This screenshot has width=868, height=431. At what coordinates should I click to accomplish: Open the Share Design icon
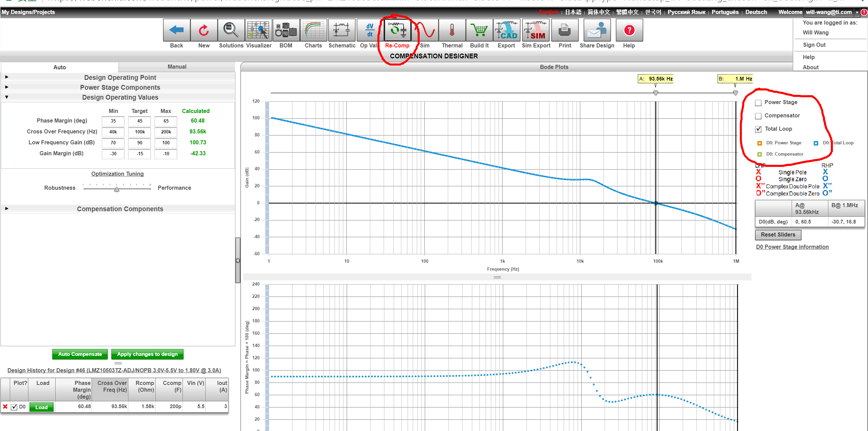[x=597, y=31]
